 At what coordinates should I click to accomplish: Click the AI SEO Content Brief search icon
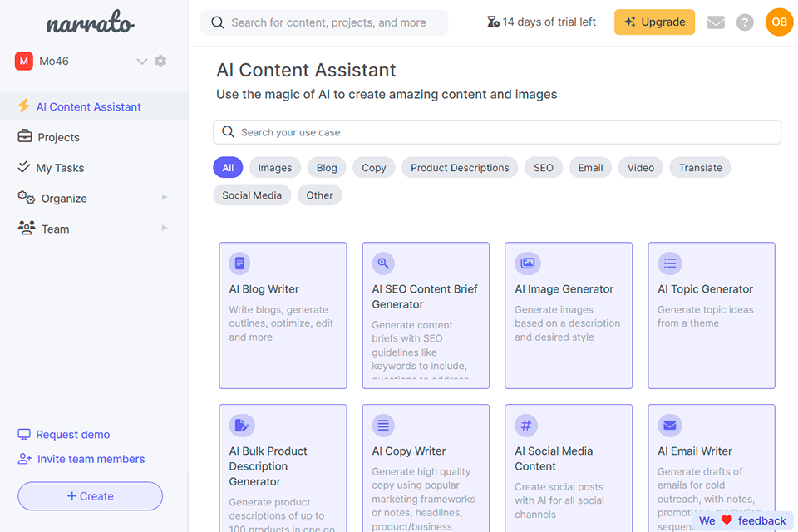pyautogui.click(x=383, y=264)
